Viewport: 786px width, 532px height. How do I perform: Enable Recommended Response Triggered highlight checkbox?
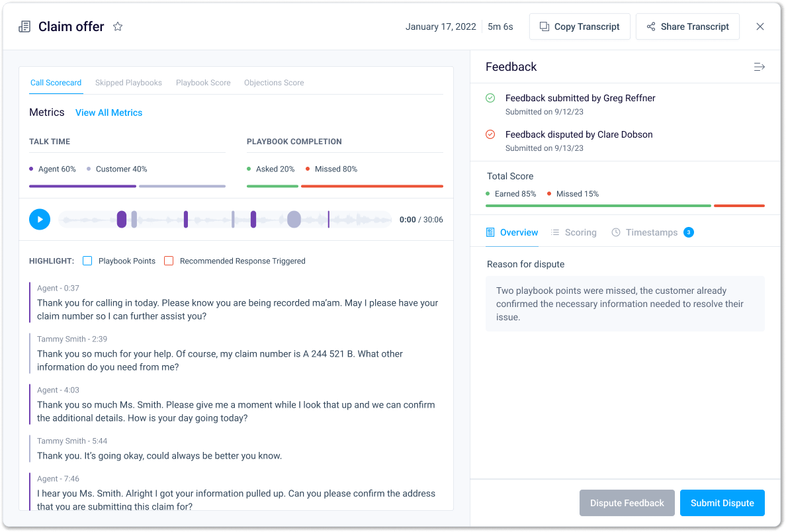click(169, 261)
